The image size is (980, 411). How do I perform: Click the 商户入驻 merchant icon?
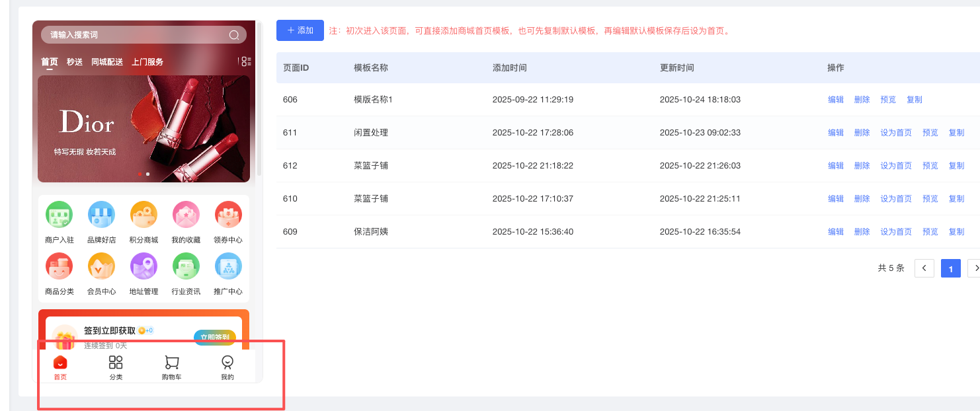59,215
